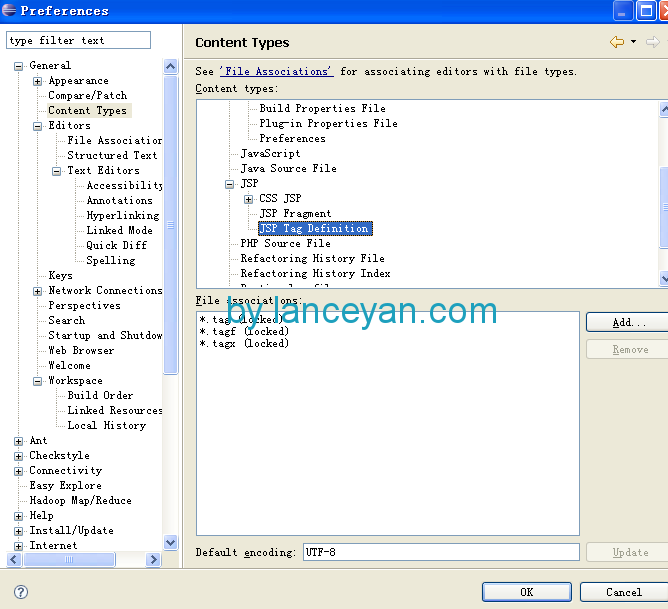This screenshot has height=609, width=668.
Task: Expand the Network Connections node
Action: click(37, 291)
